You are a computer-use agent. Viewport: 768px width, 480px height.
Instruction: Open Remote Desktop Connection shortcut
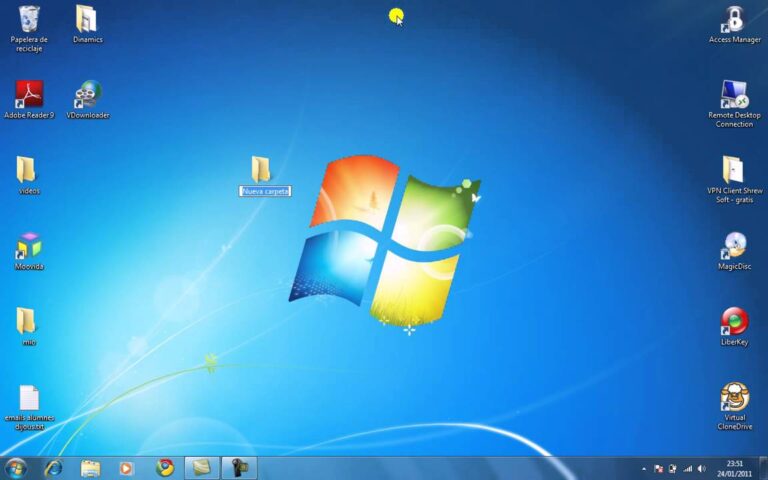point(734,95)
